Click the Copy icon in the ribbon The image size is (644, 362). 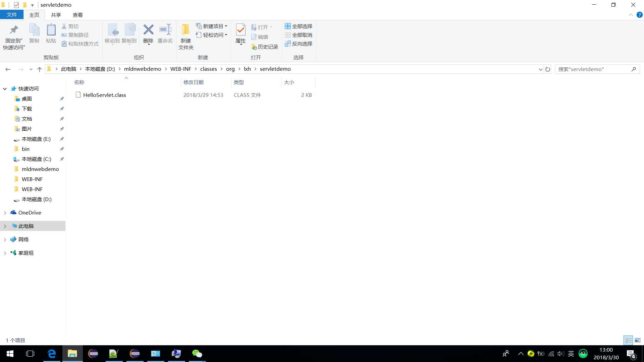34,30
